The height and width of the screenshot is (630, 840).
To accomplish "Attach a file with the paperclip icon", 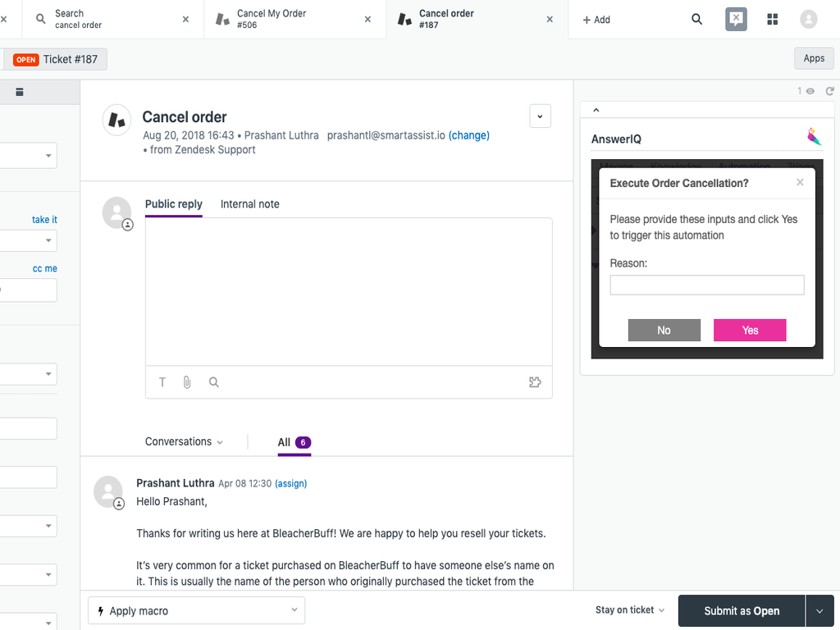I will click(x=187, y=382).
